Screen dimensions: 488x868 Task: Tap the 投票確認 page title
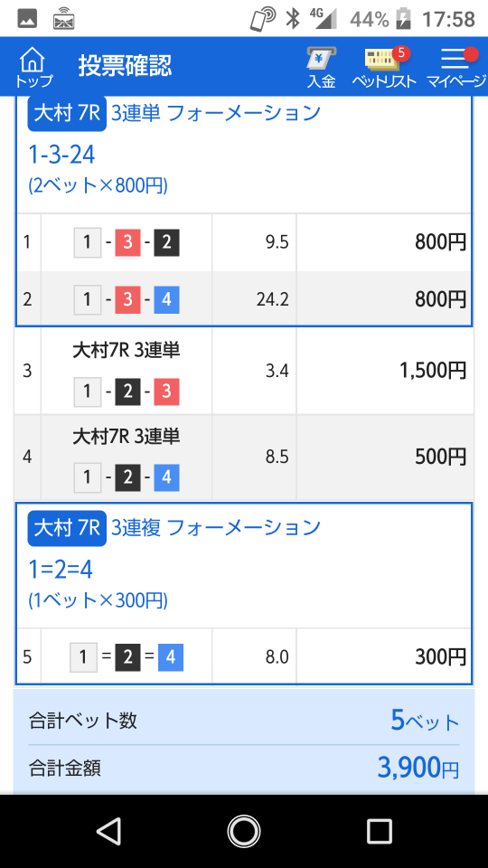(x=125, y=66)
